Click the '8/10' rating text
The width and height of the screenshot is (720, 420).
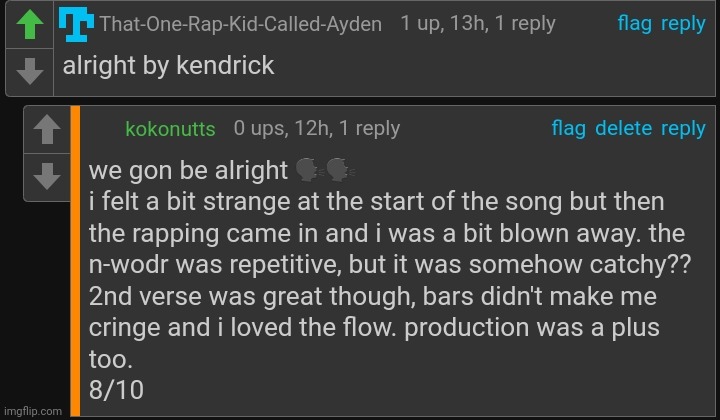(x=116, y=390)
